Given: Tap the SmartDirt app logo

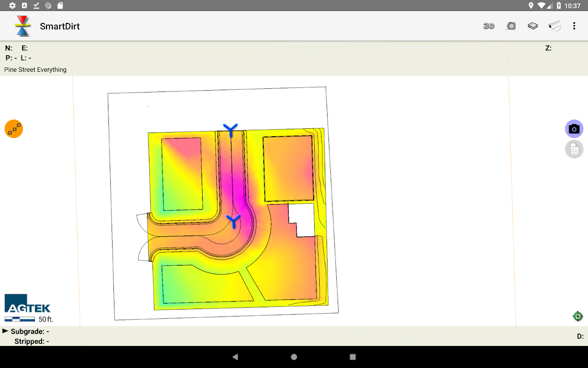Looking at the screenshot, I should (x=22, y=26).
